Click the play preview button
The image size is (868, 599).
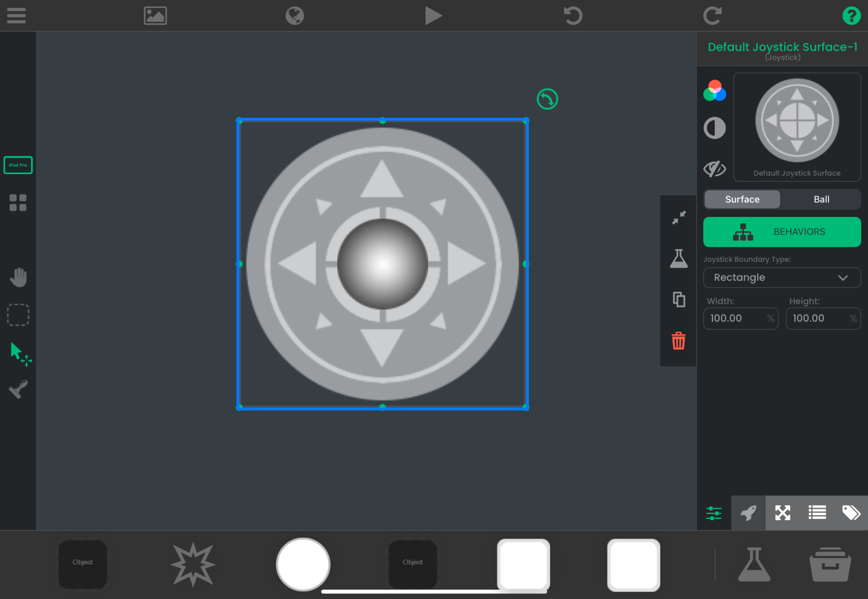coord(433,15)
